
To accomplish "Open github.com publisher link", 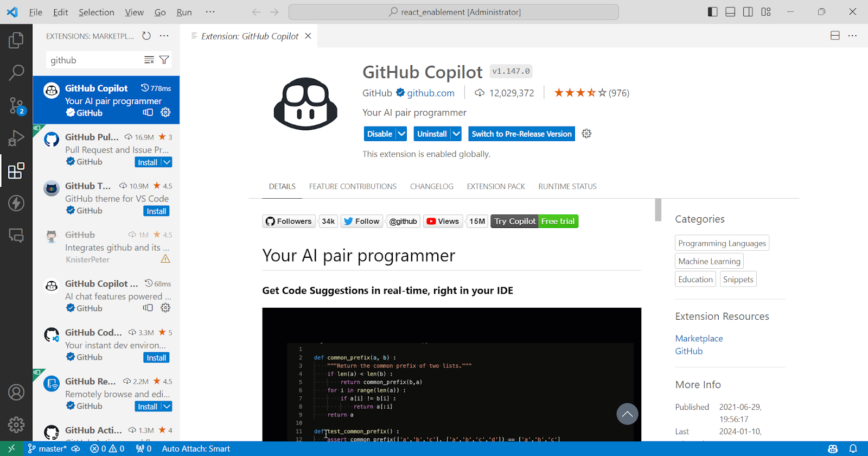I will [431, 93].
